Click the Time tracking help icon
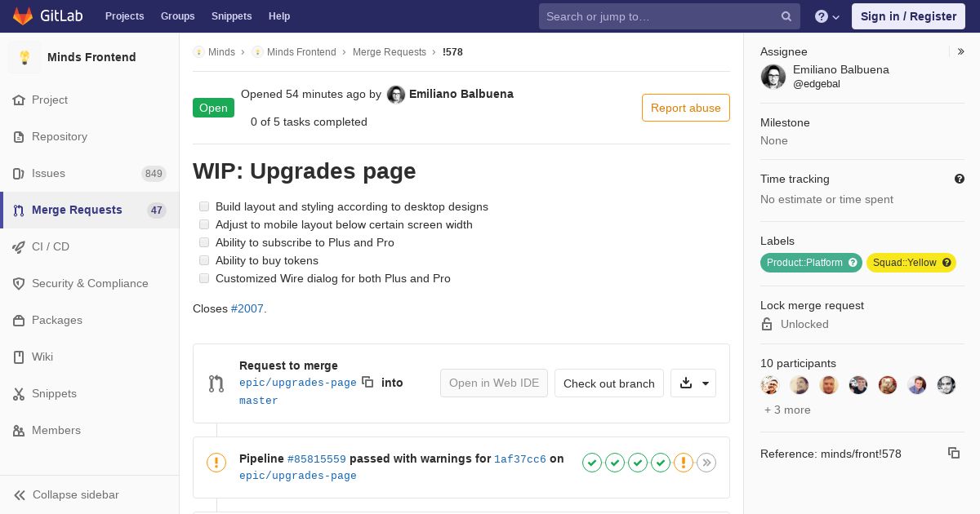Viewport: 980px width, 514px height. coord(960,179)
